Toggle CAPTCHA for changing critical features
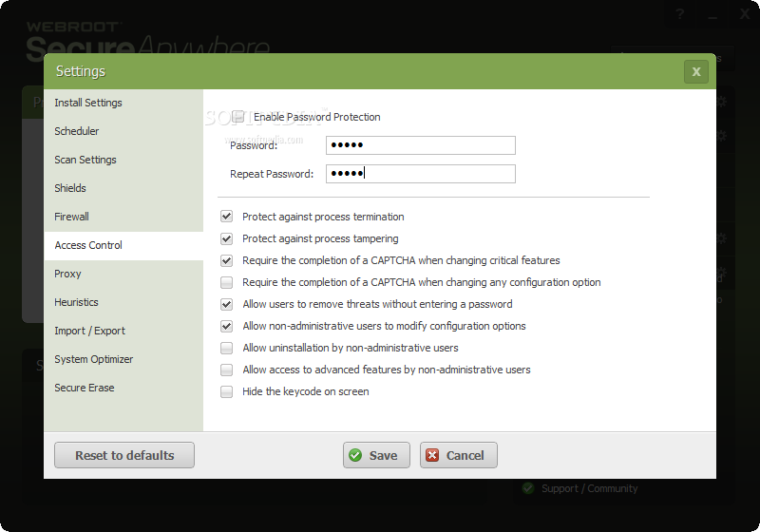 click(226, 260)
